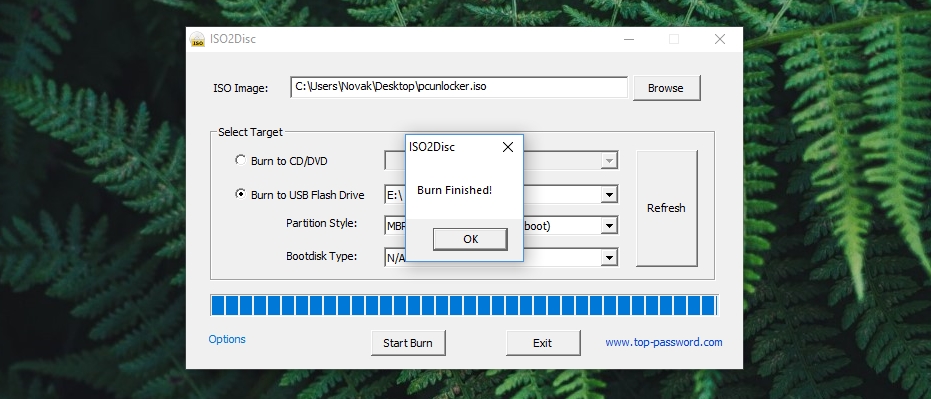Minimize the ISO2Disc window
Viewport: 931px width, 399px height.
point(629,39)
